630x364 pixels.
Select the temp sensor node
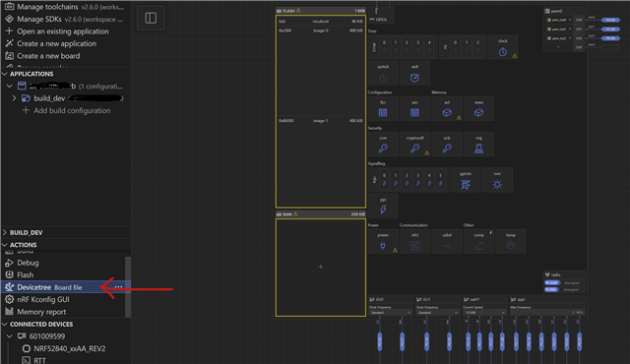(x=511, y=241)
